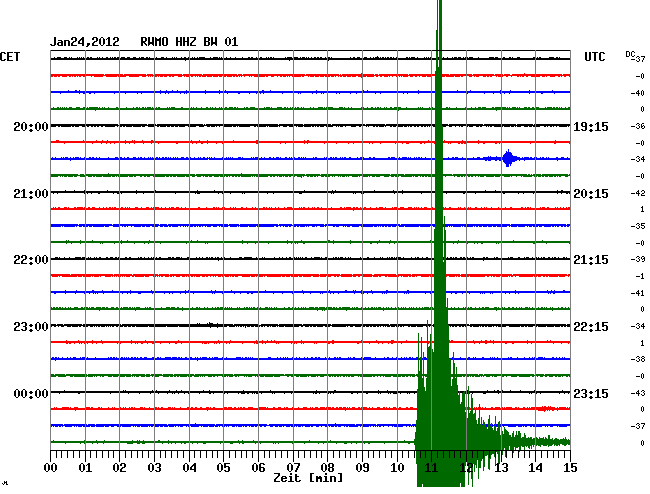Click the 21:15 UTC time label
This screenshot has height=494, width=650.
[591, 260]
